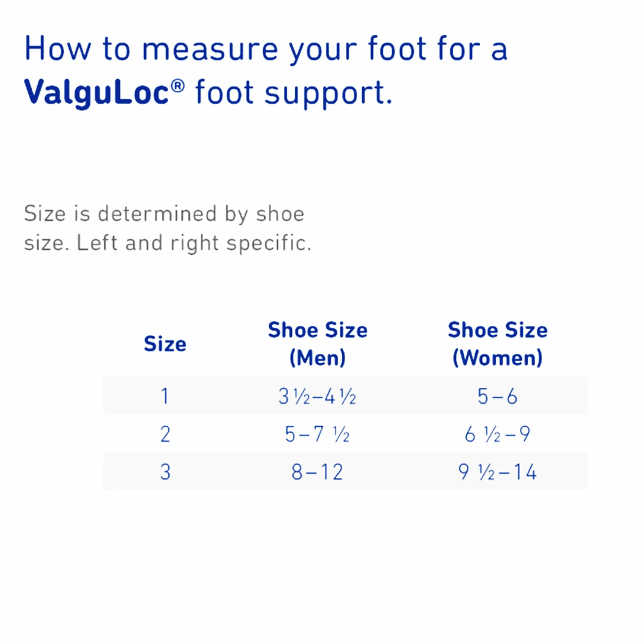Click the text 'Left and right specific'
644x644 pixels.
pos(194,243)
